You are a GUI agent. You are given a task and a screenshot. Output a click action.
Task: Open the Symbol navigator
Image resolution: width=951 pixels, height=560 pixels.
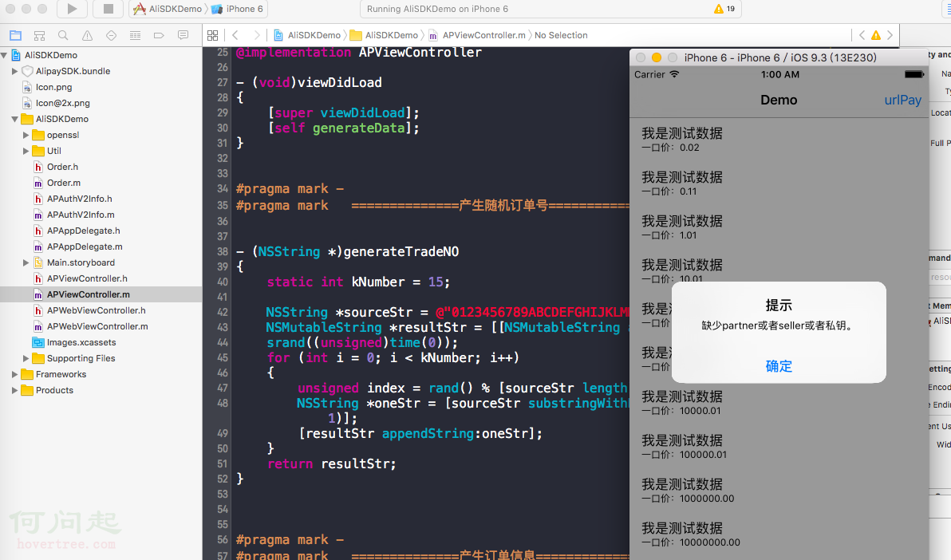coord(39,36)
